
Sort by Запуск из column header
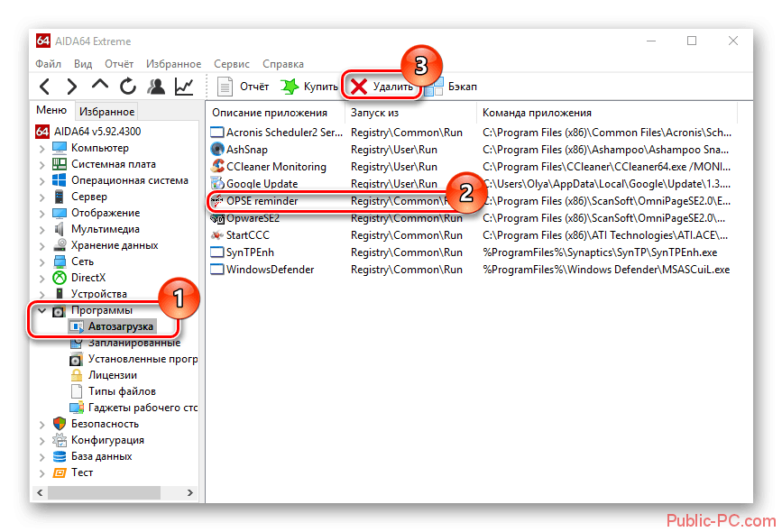(x=375, y=113)
